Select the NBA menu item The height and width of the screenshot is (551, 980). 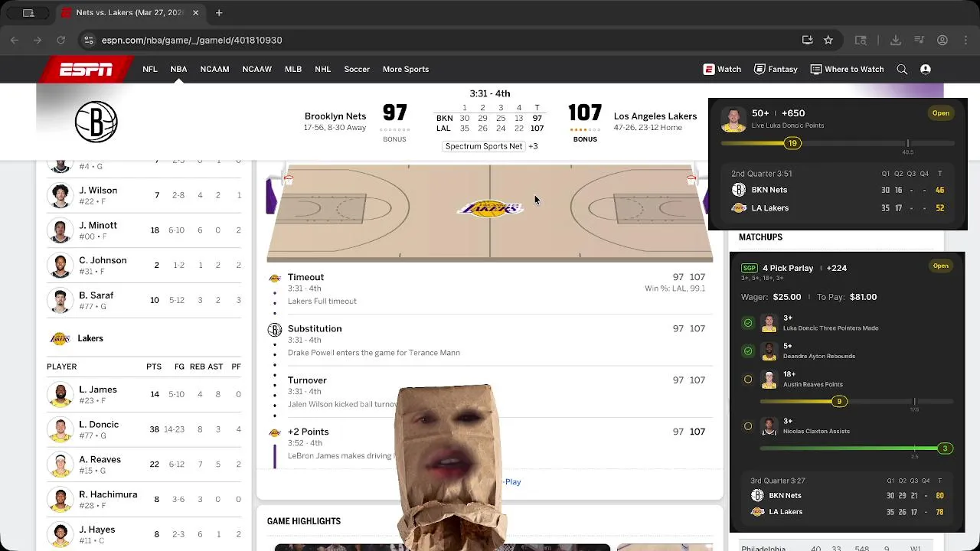178,69
